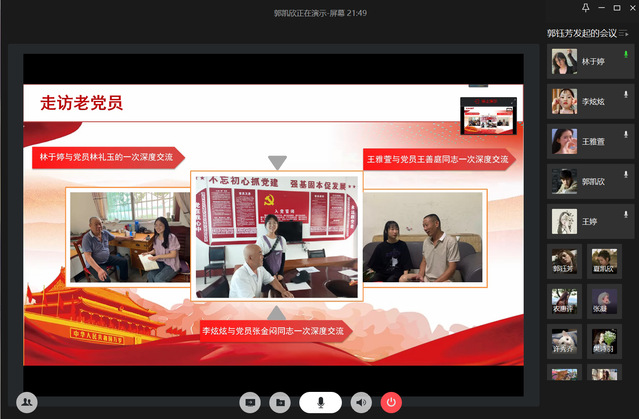Pin the meeting window on top
The height and width of the screenshot is (419, 639).
click(x=585, y=9)
